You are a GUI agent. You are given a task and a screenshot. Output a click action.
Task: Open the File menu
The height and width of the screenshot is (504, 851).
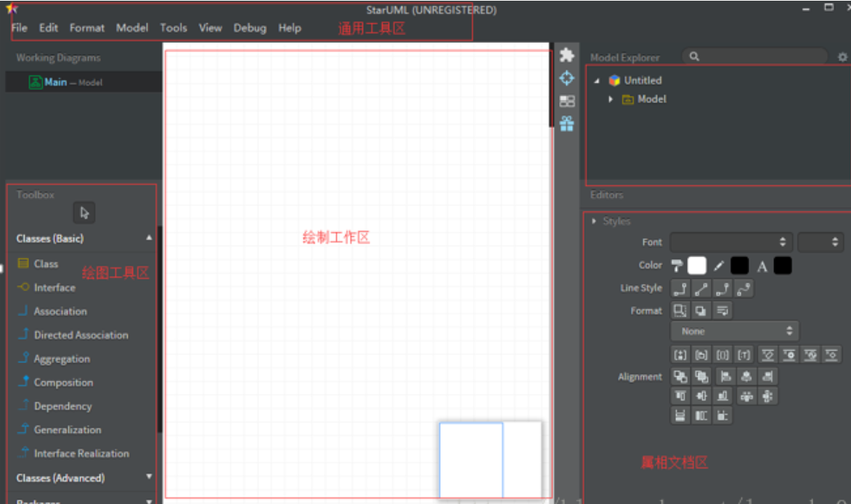pyautogui.click(x=19, y=28)
